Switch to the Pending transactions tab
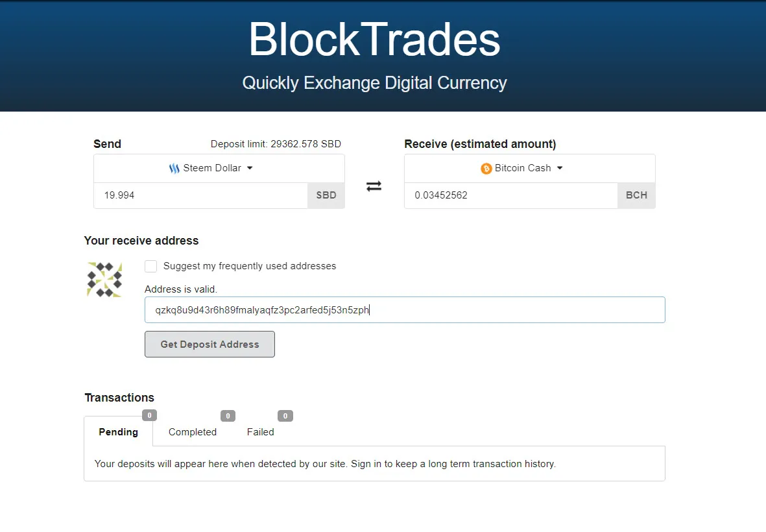766x532 pixels. pyautogui.click(x=118, y=432)
